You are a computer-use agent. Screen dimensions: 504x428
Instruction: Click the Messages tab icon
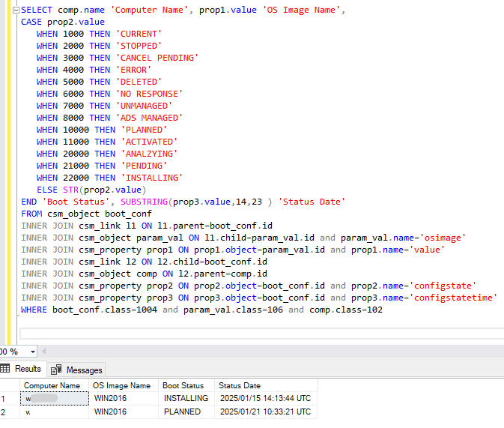click(x=56, y=370)
